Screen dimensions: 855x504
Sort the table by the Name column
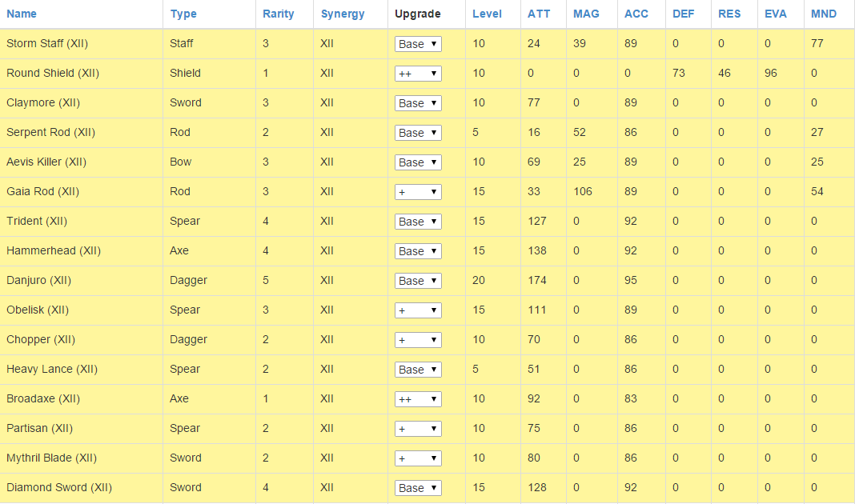coord(20,14)
